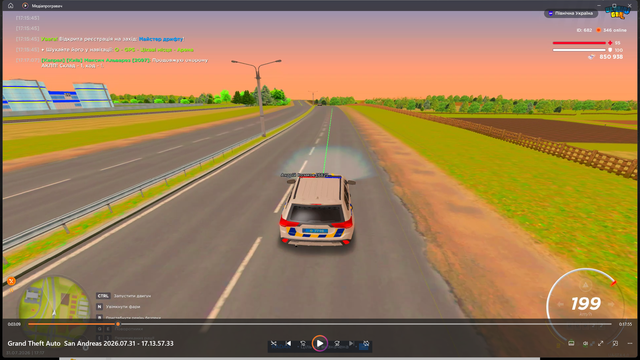
Task: Click the orange playhead on the seek bar
Action: tap(118, 324)
